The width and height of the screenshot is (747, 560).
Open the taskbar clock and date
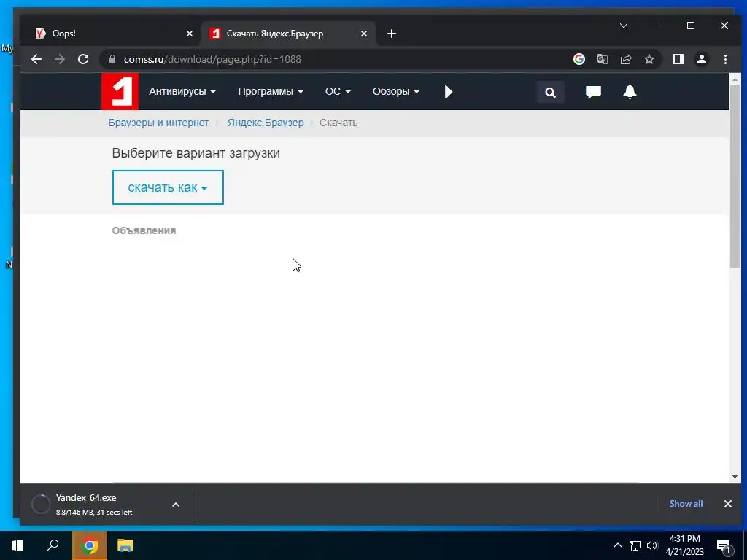pyautogui.click(x=684, y=545)
